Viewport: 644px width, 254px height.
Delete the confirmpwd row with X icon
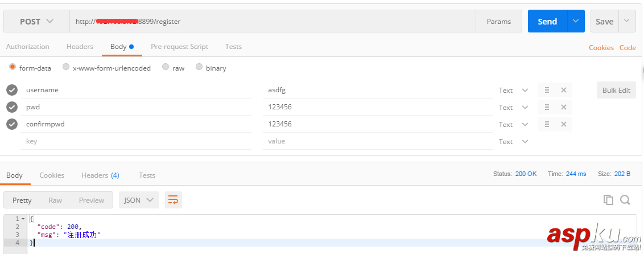tap(563, 124)
